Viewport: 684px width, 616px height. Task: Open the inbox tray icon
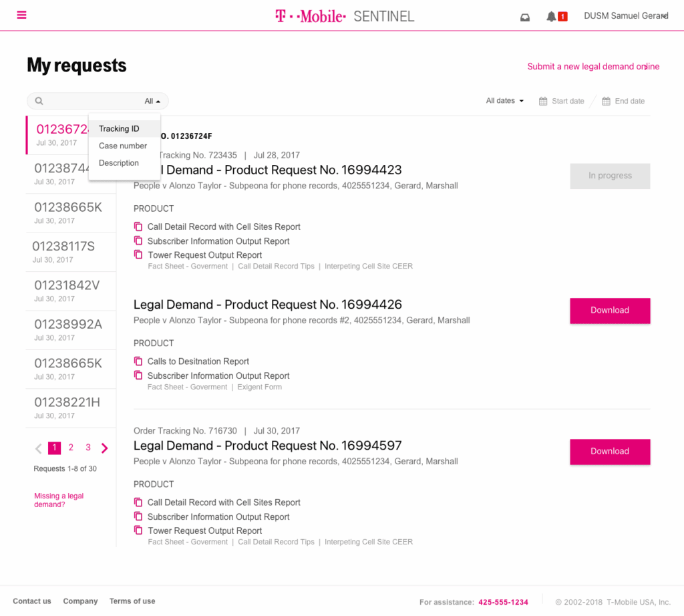[x=525, y=17]
